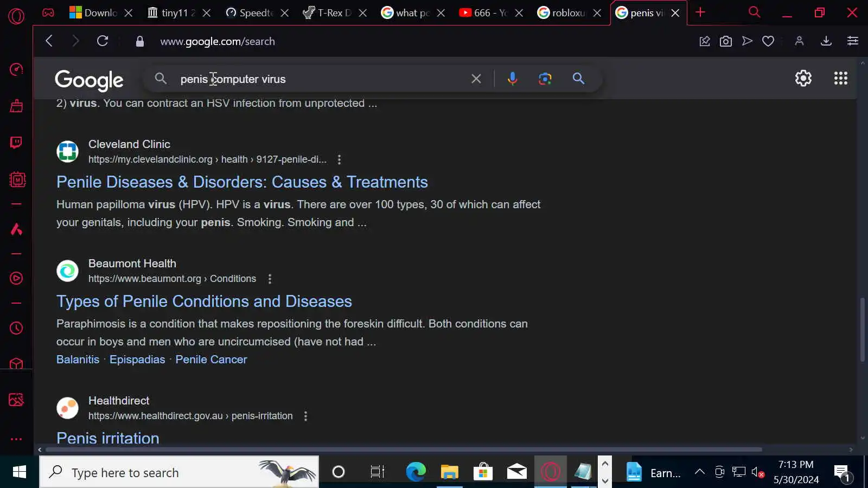Open Task View on taskbar
868x488 pixels.
[377, 472]
